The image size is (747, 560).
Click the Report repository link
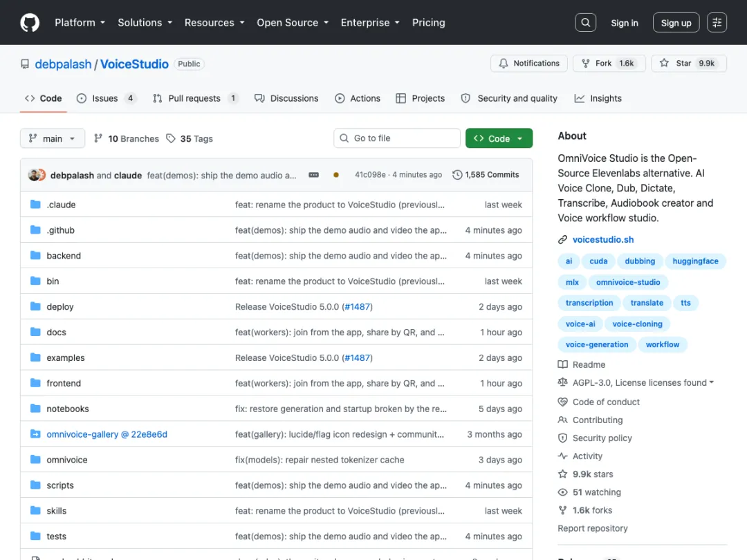tap(592, 528)
